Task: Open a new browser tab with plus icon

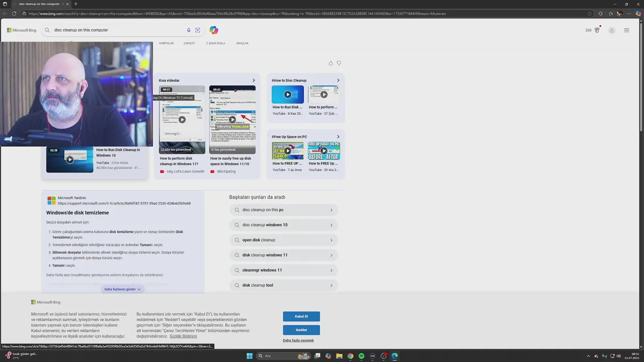Action: 76,4
